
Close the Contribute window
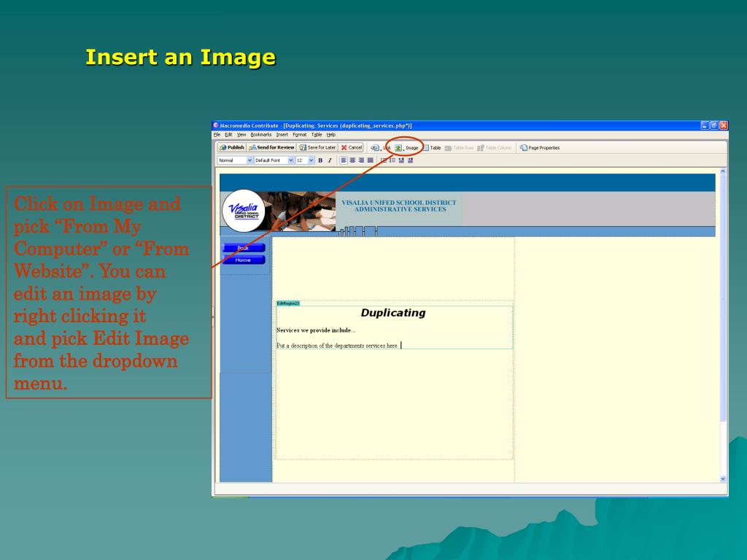pos(724,125)
